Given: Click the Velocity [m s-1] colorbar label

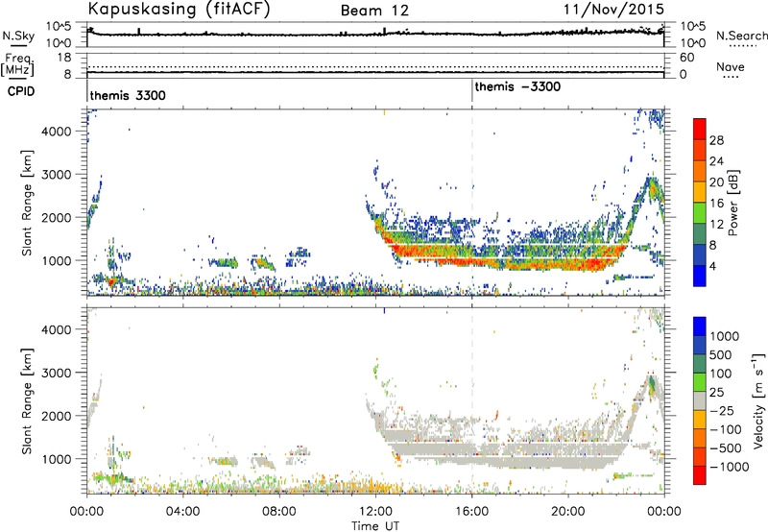Looking at the screenshot, I should 758,400.
